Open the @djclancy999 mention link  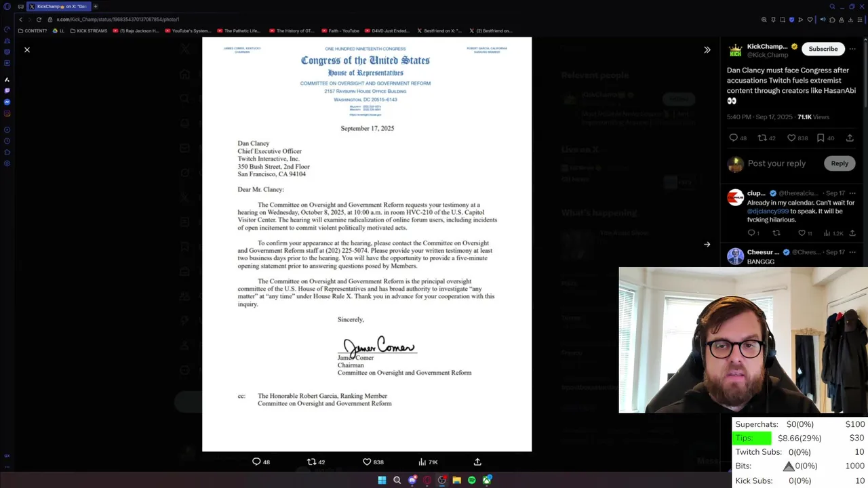(768, 211)
